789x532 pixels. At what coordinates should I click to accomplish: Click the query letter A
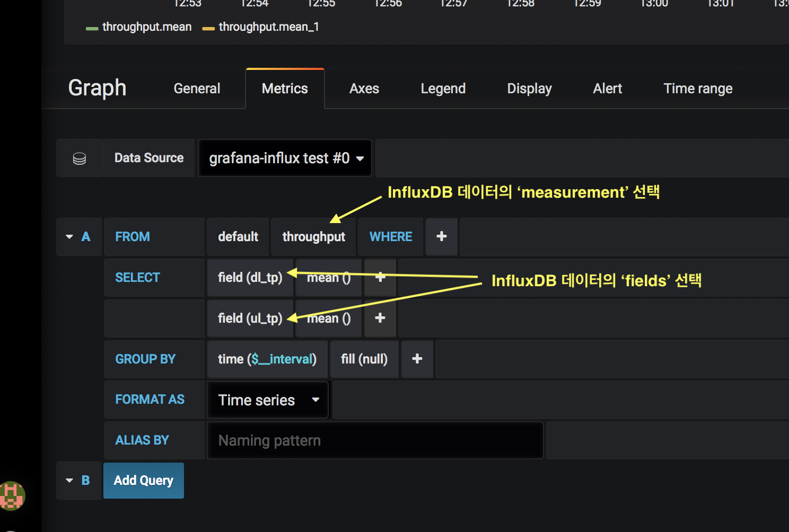86,237
